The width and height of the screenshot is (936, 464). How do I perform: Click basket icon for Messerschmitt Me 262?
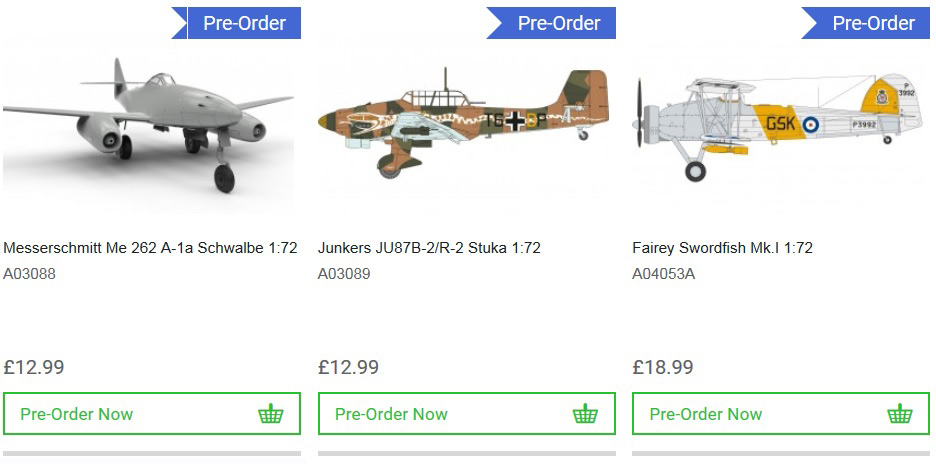[270, 414]
